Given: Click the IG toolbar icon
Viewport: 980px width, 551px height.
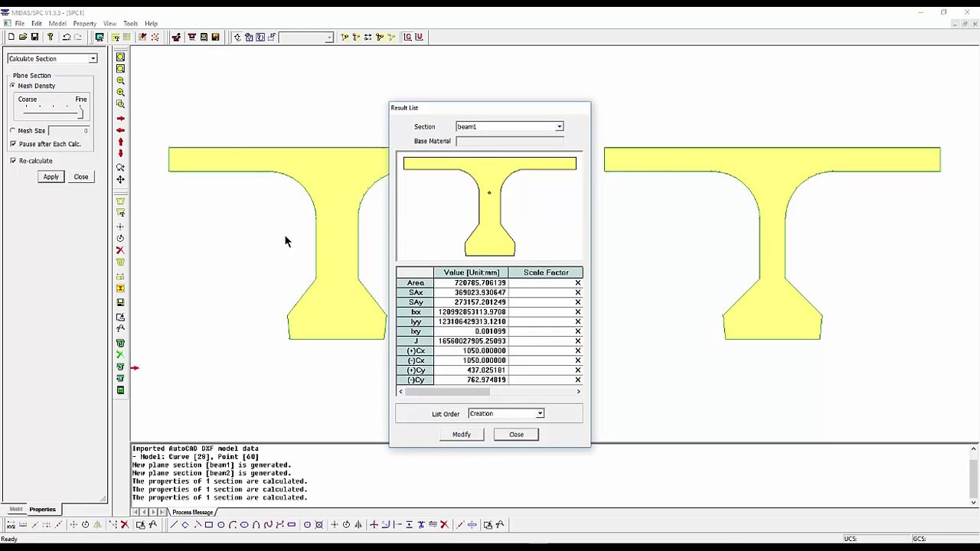Looking at the screenshot, I should click(407, 37).
